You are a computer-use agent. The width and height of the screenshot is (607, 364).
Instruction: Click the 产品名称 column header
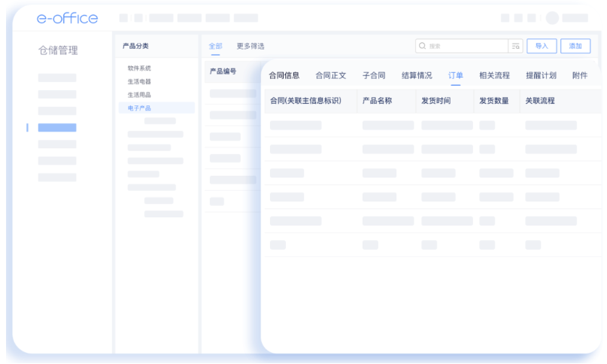pyautogui.click(x=378, y=101)
